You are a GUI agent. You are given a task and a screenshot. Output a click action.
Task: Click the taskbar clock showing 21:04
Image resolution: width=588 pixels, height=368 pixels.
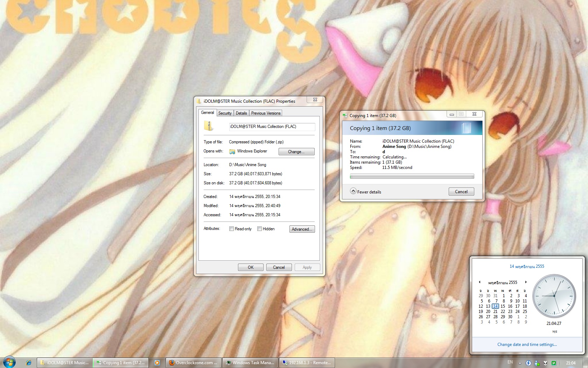[x=570, y=363]
